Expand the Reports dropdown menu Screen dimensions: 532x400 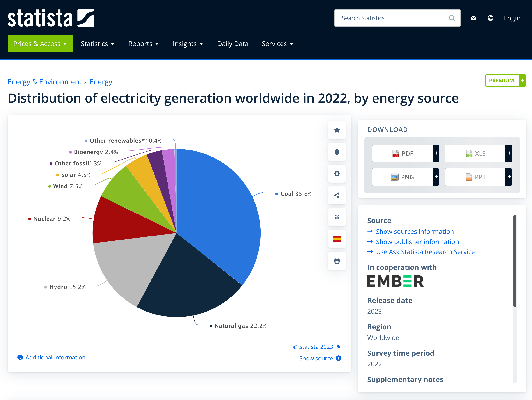click(x=143, y=44)
